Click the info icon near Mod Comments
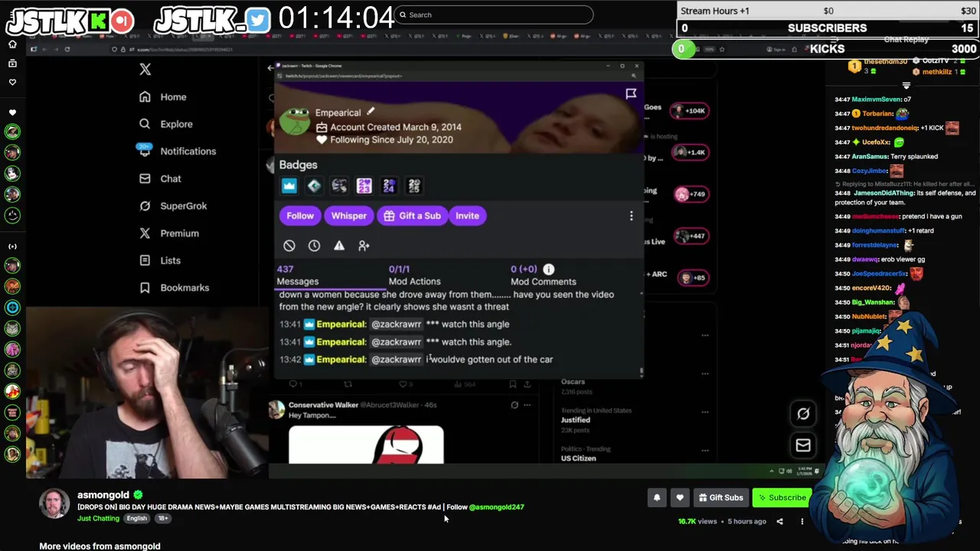The width and height of the screenshot is (980, 551). pos(548,269)
